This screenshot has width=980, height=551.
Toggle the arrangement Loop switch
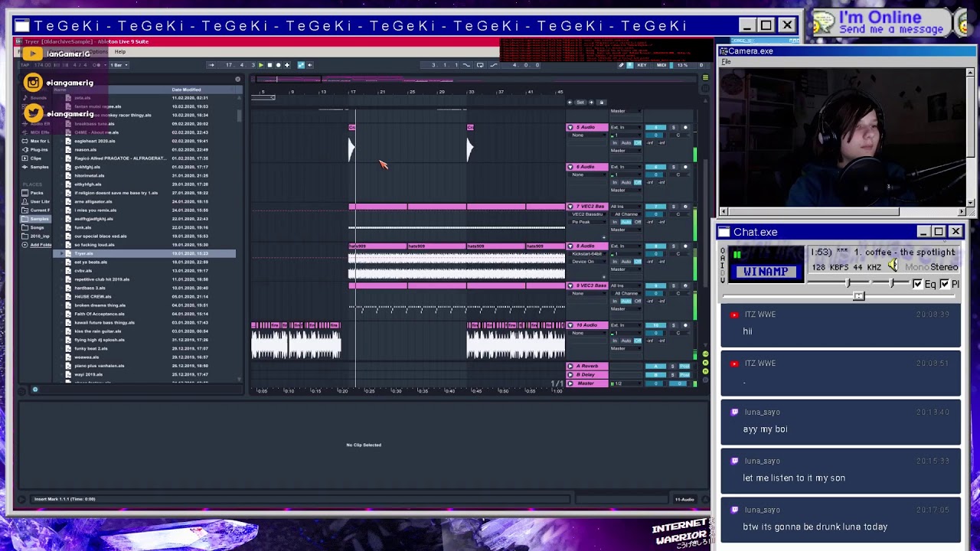click(x=480, y=65)
